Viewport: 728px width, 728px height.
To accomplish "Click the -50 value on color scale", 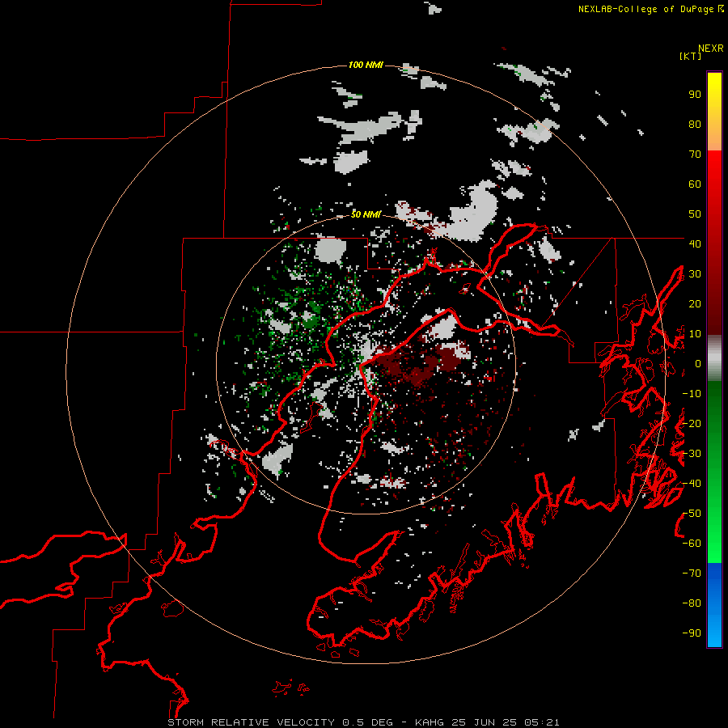I will 692,514.
